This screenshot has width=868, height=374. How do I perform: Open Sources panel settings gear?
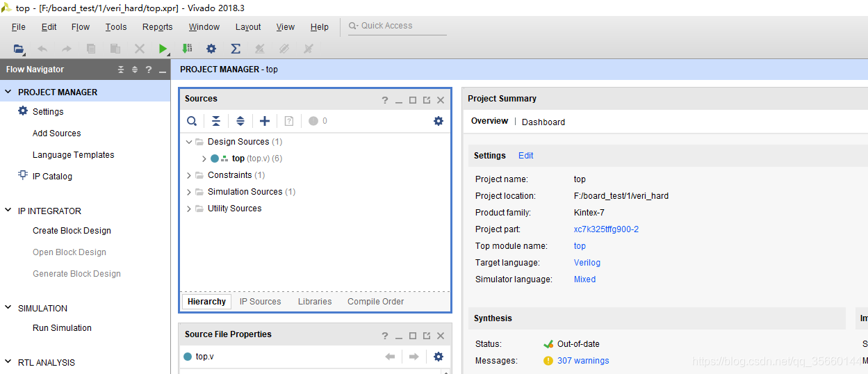pos(438,121)
